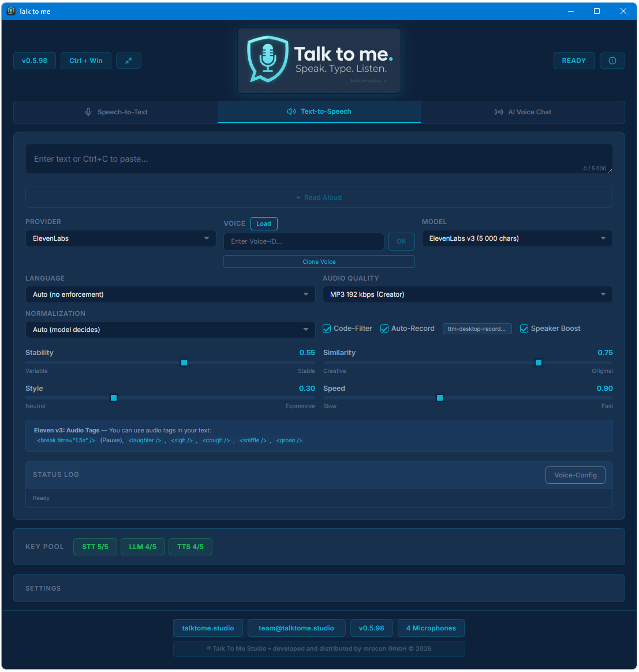Click the Read Aloud button

(x=319, y=197)
